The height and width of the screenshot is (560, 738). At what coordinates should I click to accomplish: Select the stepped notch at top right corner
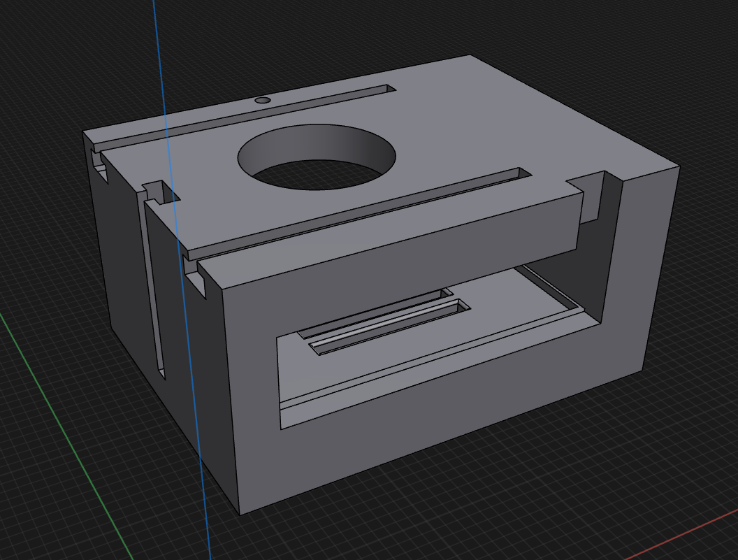coord(594,189)
